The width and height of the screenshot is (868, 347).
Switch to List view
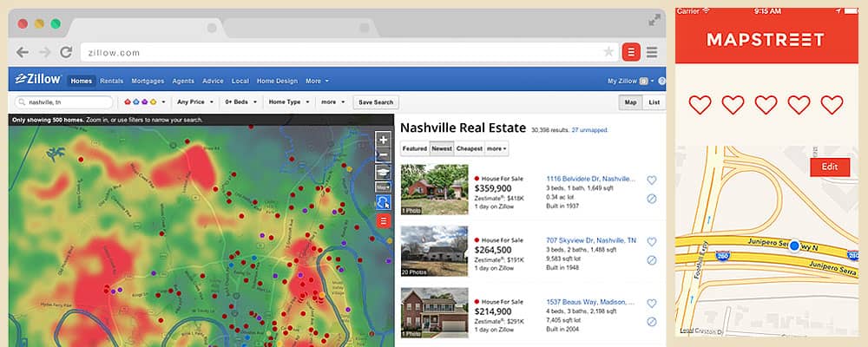[654, 102]
